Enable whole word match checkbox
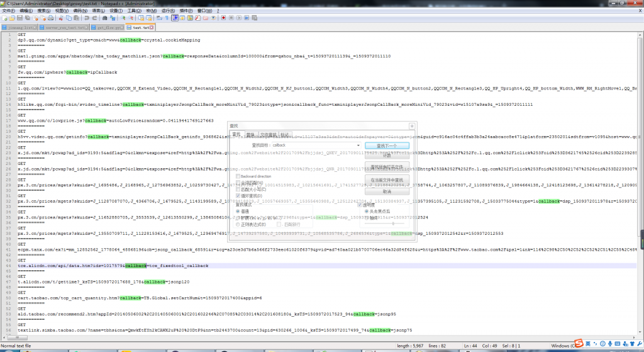 (238, 183)
